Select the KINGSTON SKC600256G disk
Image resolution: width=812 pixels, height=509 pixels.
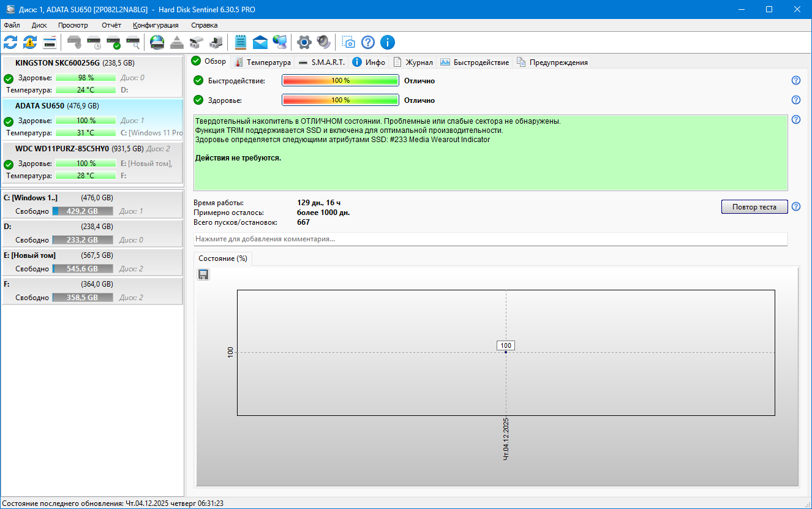58,62
